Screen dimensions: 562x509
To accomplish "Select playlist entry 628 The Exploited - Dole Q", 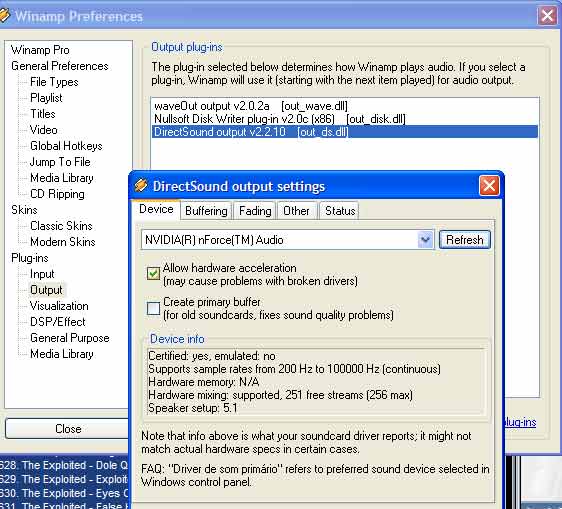I will 64,465.
